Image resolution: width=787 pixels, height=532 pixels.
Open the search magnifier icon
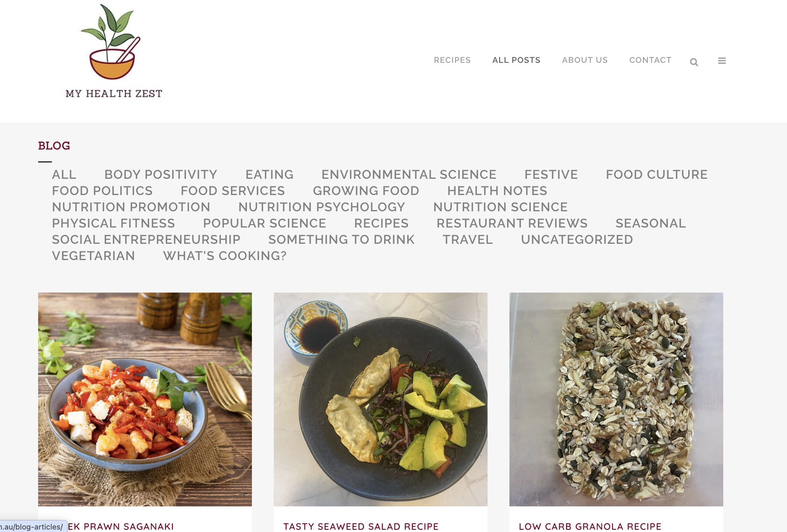point(694,62)
